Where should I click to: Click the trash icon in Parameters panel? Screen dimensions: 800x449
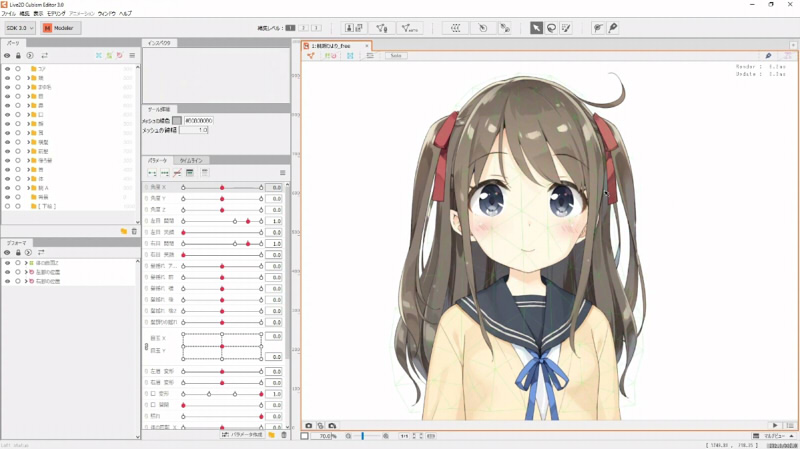[284, 435]
